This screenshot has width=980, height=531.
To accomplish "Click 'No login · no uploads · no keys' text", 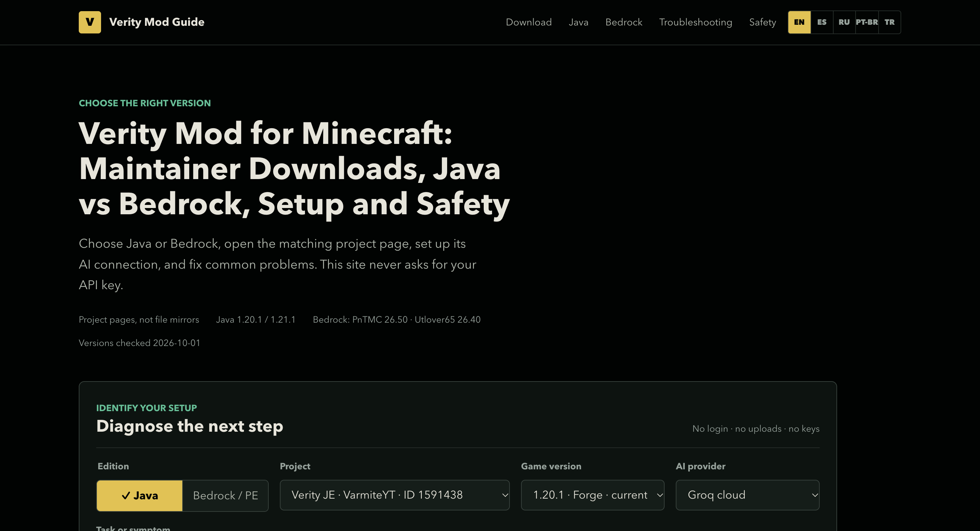I will 756,429.
